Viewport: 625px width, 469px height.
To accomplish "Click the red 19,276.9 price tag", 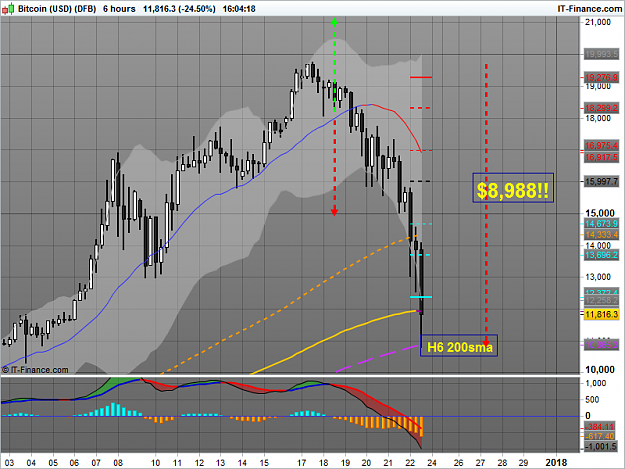I will click(601, 77).
